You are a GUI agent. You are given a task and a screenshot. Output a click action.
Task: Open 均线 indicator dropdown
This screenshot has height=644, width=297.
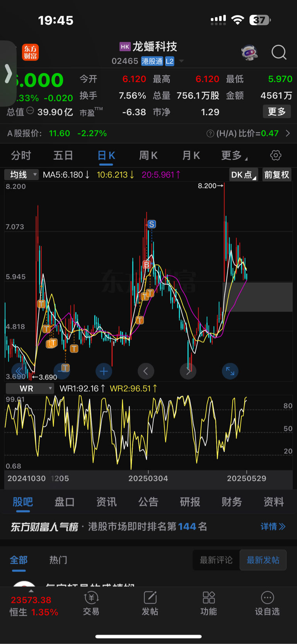click(22, 175)
